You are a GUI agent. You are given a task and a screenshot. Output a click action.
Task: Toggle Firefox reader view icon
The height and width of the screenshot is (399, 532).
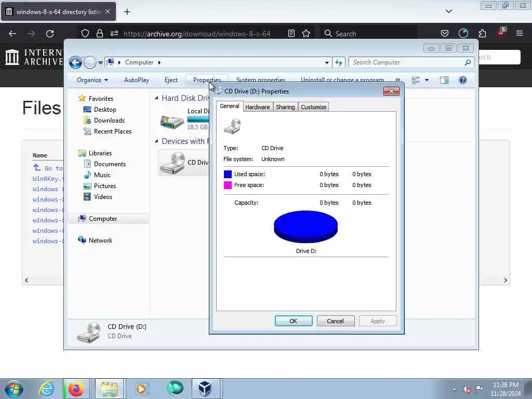(291, 33)
